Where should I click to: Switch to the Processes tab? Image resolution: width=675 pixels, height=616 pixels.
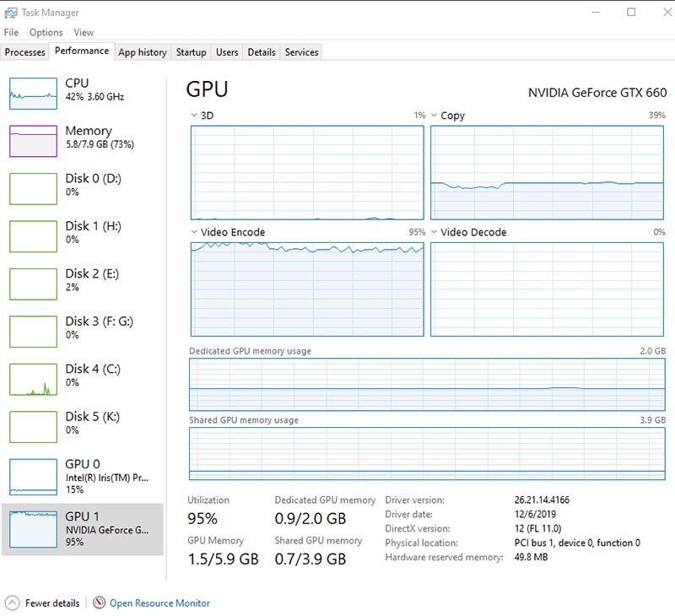pos(25,52)
